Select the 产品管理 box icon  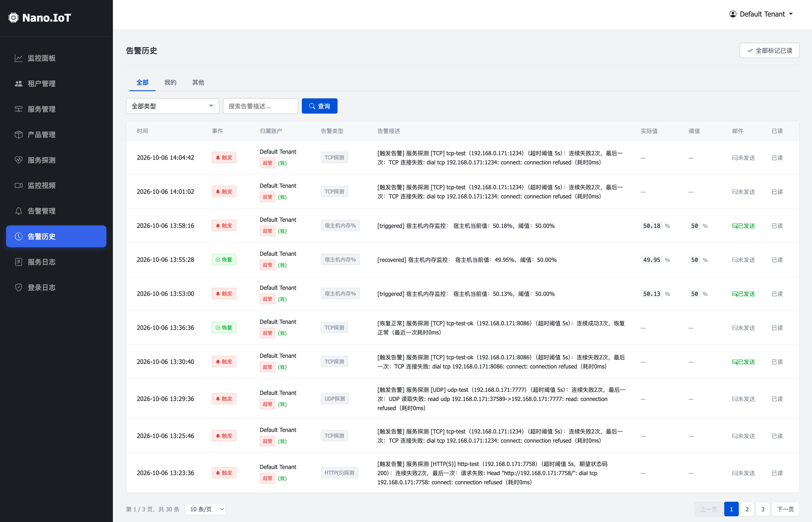(x=19, y=135)
